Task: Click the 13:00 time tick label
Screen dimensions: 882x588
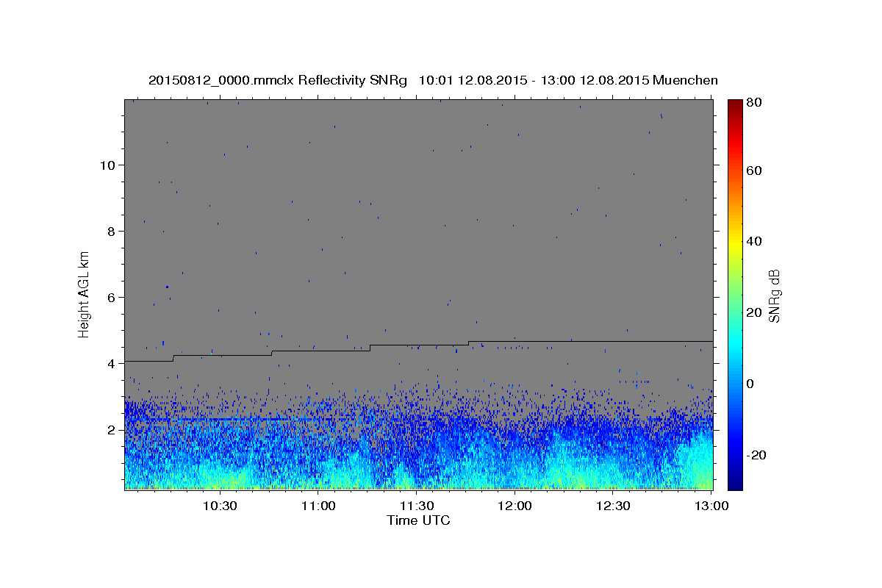Action: (x=712, y=506)
